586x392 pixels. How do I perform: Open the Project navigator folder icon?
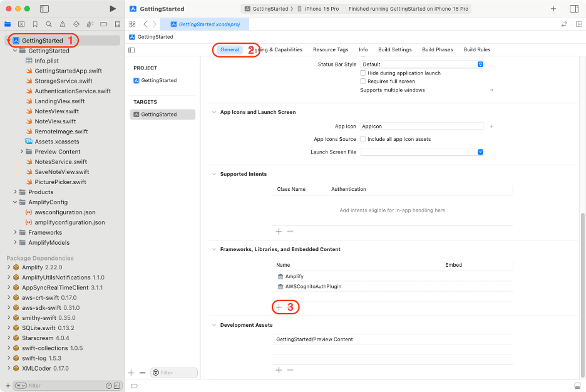point(8,24)
